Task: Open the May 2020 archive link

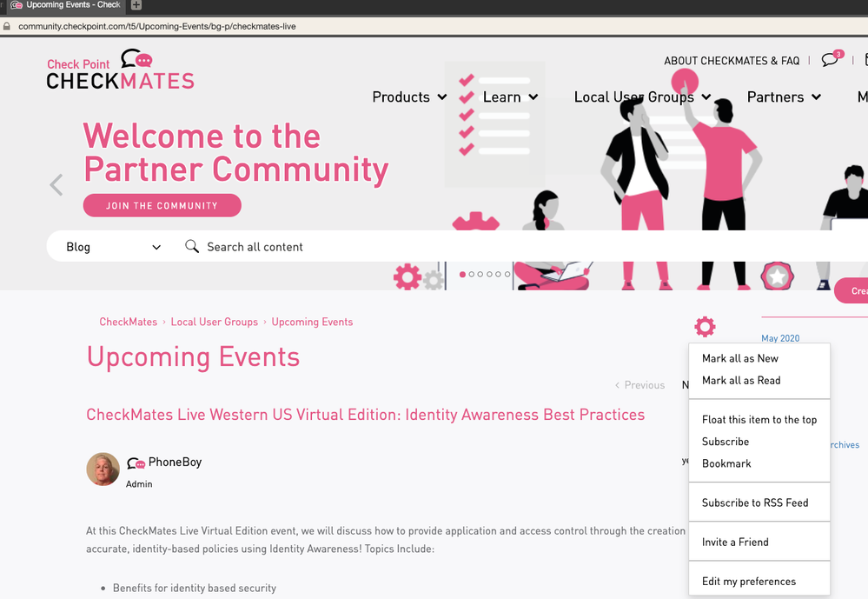Action: (780, 338)
